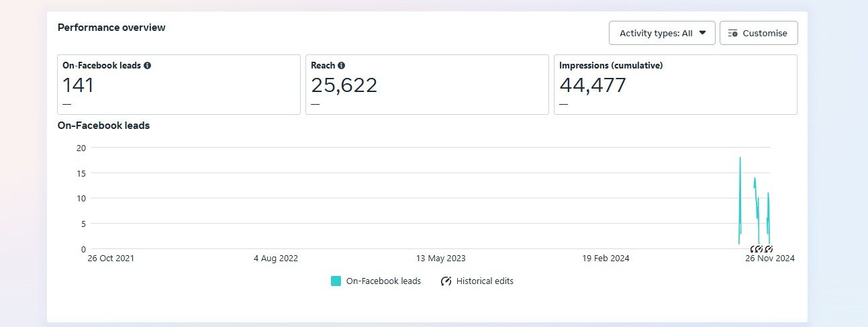The image size is (868, 327).
Task: Click the Historical edits icon in the legend
Action: (446, 281)
